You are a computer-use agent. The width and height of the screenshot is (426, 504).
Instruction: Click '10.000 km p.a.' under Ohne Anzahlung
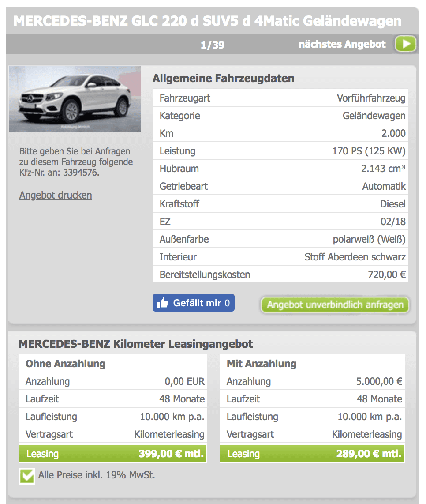coord(172,417)
